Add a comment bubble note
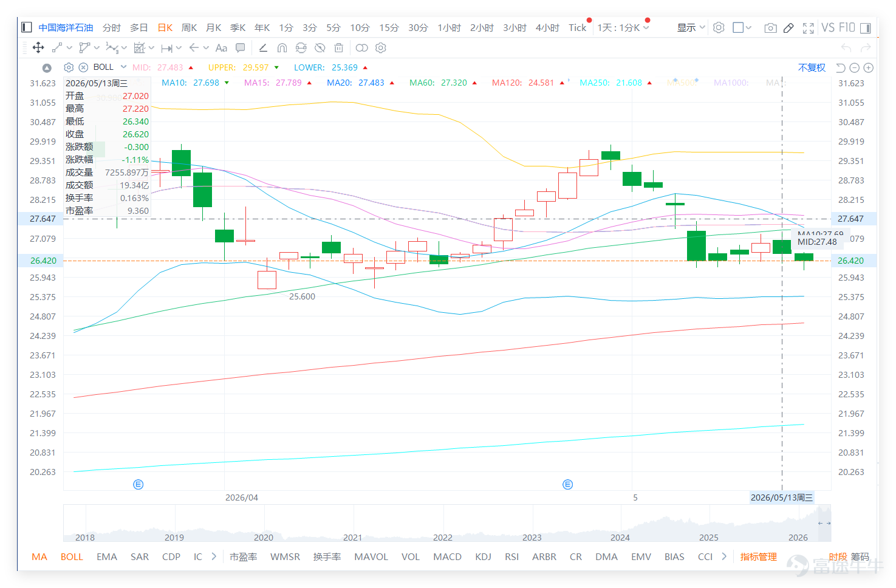 pos(241,47)
